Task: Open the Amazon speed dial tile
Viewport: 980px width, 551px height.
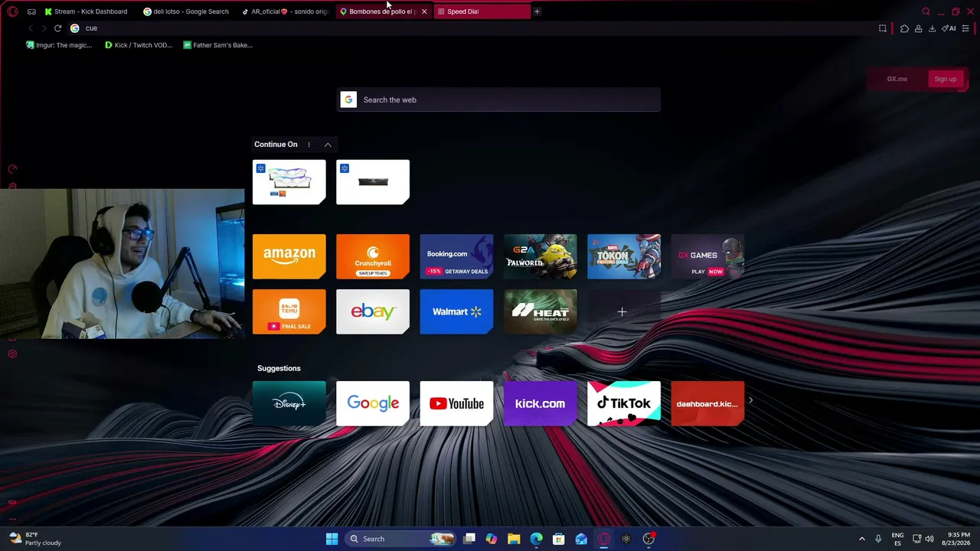Action: tap(289, 256)
